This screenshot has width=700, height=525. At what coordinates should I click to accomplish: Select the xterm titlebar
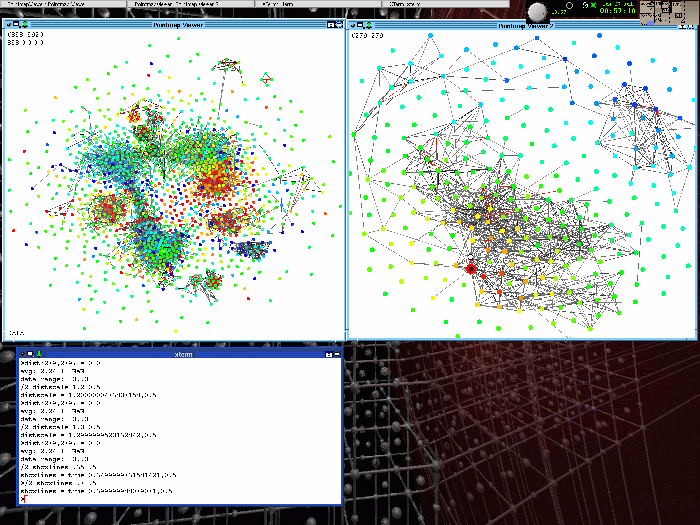click(180, 353)
